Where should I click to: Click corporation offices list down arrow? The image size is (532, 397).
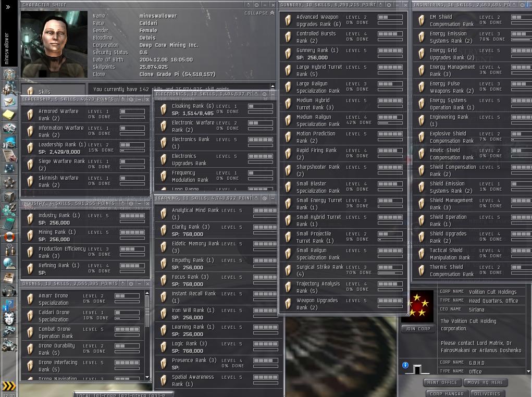[x=528, y=371]
